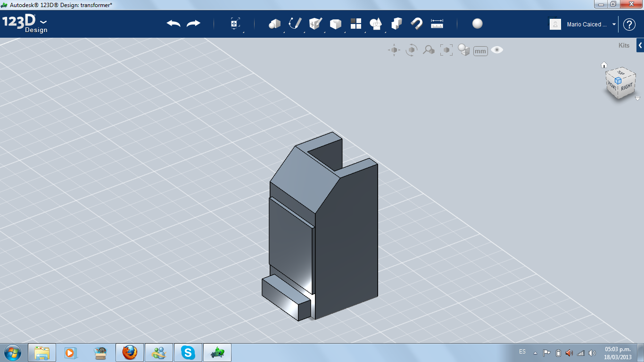The height and width of the screenshot is (362, 644).
Task: Open the Primitives tool menu
Action: (x=274, y=24)
